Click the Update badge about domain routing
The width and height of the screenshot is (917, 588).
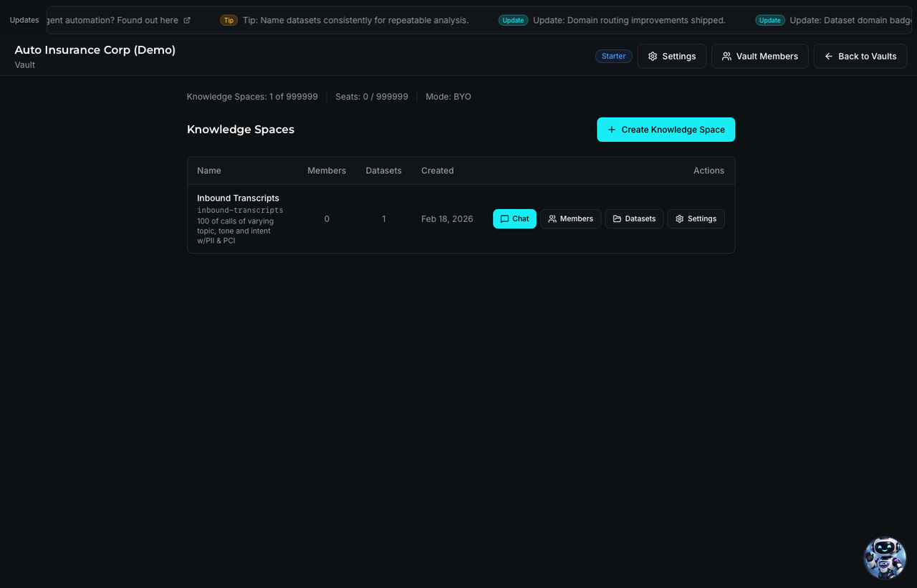coord(513,20)
